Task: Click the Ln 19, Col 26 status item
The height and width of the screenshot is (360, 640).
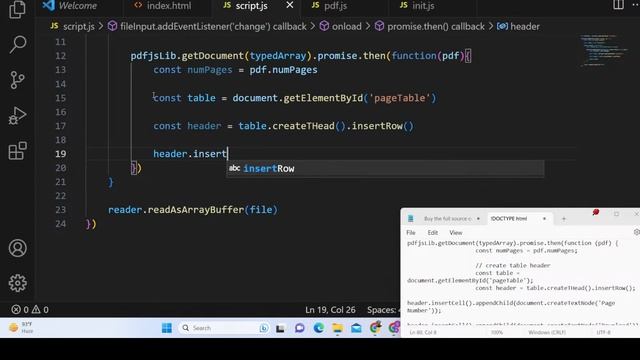Action: (x=330, y=310)
